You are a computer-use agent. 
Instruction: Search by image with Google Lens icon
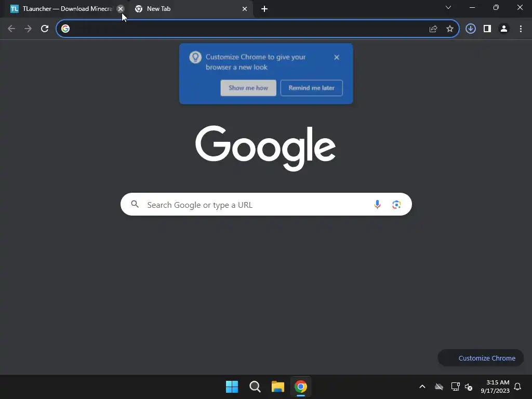pos(396,205)
